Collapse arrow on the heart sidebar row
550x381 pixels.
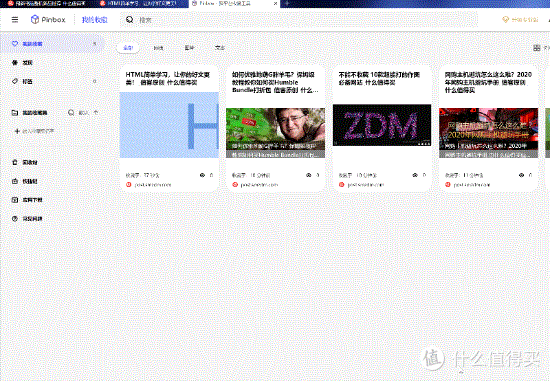pyautogui.click(x=94, y=44)
